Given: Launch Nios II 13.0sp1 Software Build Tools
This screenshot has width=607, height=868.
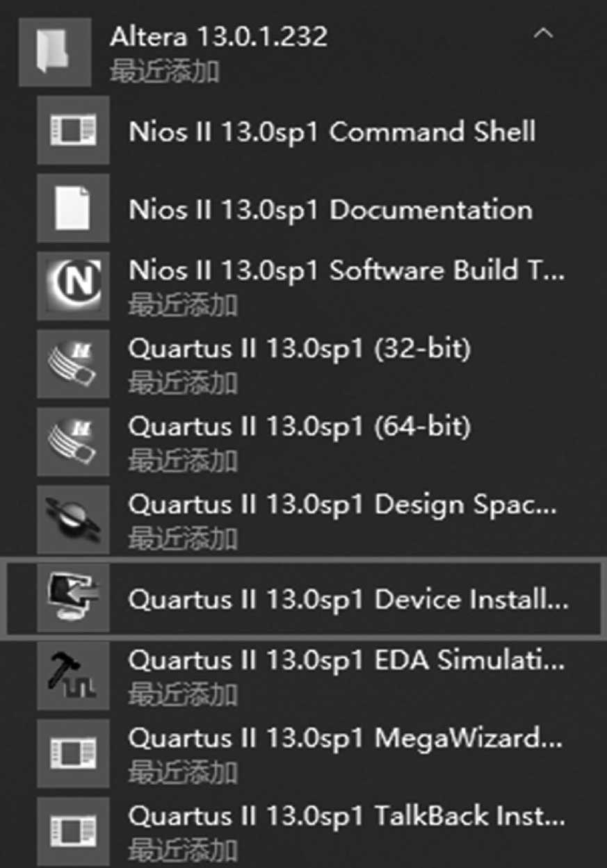Looking at the screenshot, I should coord(346,270).
